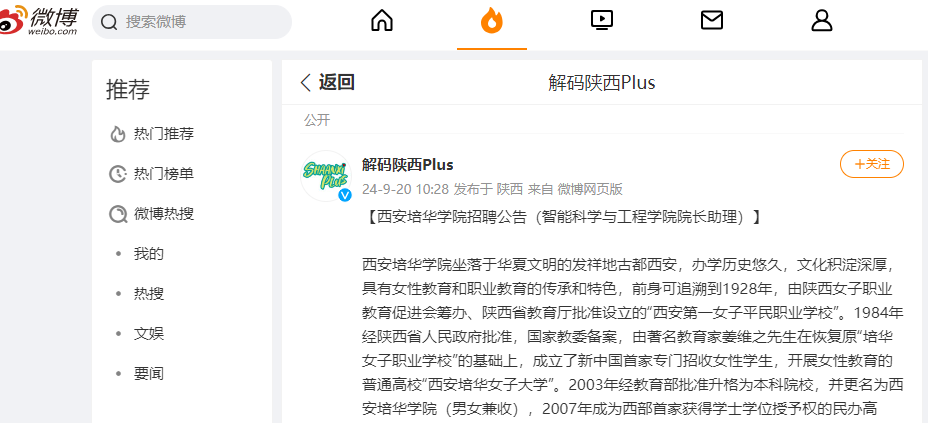Open the 解码陕西Plus avatar thumbnail
Screen dimensions: 928x423
(x=326, y=176)
